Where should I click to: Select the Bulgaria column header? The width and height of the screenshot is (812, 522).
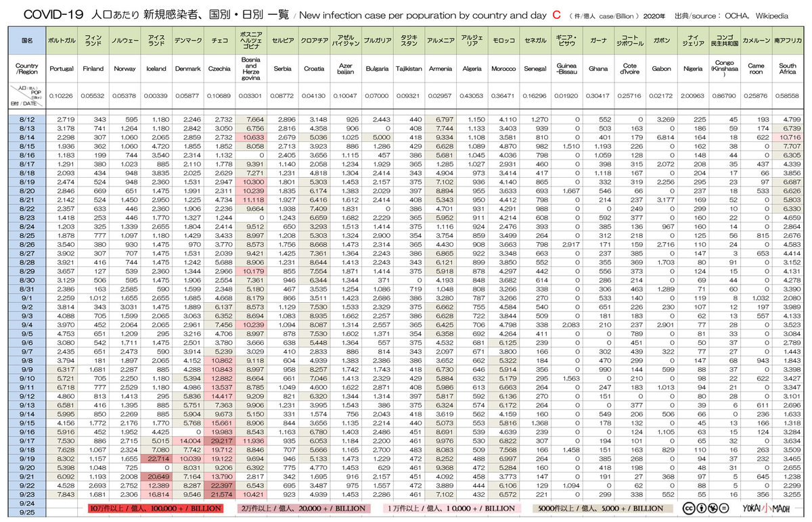click(377, 68)
